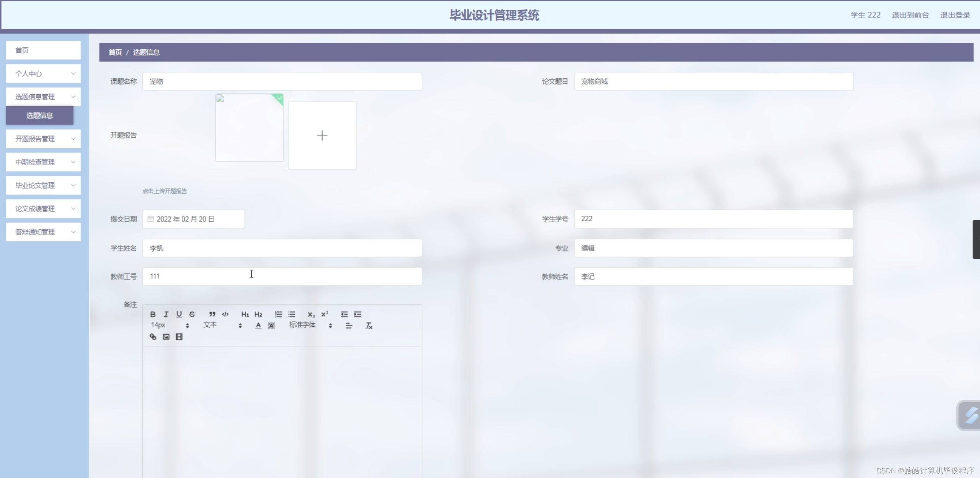Screen dimensions: 980x478
Task: Click 退出到前台 in the header
Action: pos(910,15)
